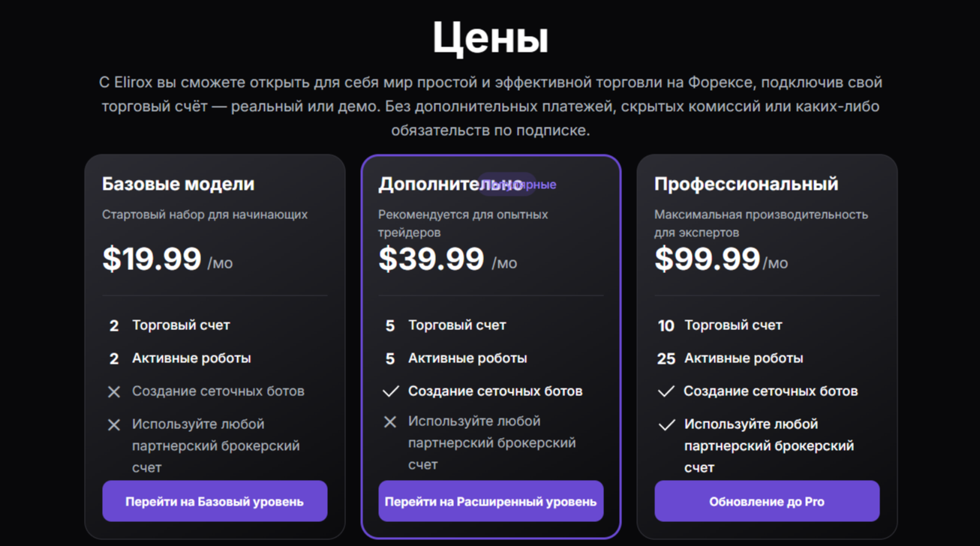Click the purple Перейти на Расширенный уровень button

[491, 501]
